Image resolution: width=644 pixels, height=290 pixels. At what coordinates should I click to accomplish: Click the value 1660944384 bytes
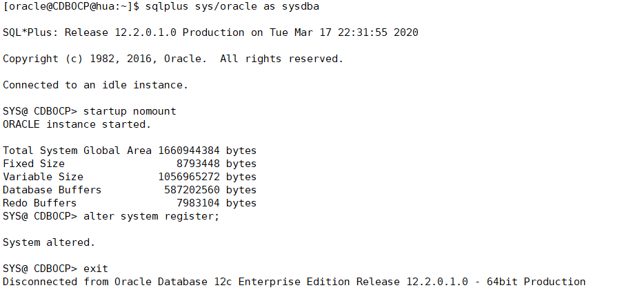pos(207,151)
